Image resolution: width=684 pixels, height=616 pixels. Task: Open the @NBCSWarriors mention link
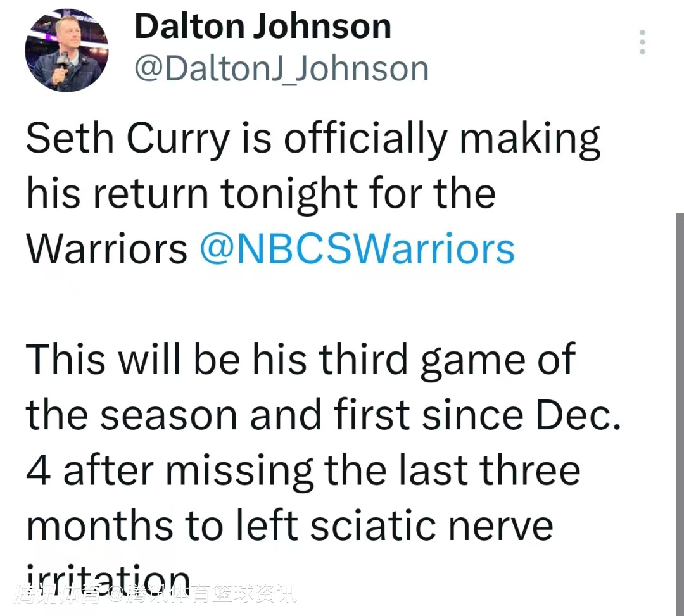(357, 249)
